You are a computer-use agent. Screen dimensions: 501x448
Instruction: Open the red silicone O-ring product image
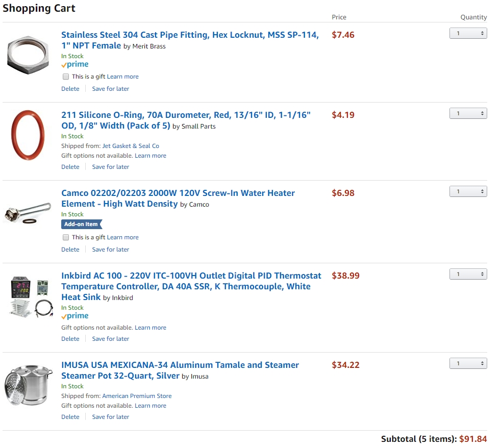(x=28, y=135)
